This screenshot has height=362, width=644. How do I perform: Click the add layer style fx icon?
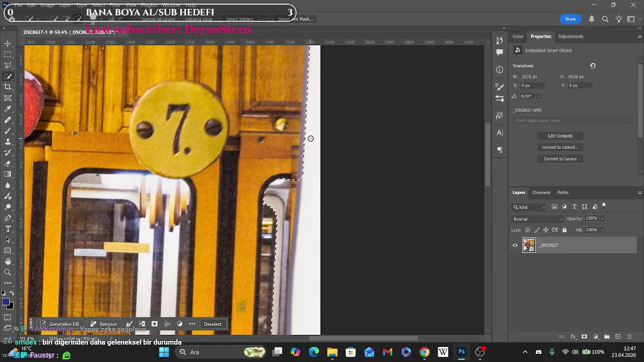[573, 337]
